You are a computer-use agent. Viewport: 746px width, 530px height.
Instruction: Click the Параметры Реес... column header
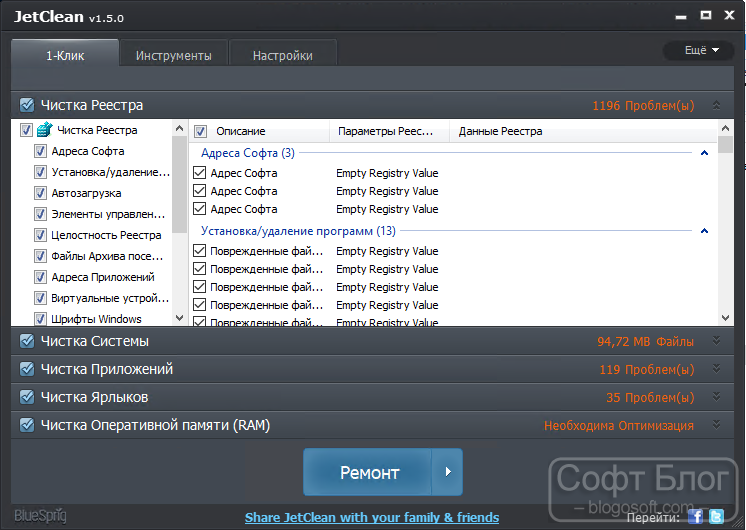pyautogui.click(x=389, y=131)
